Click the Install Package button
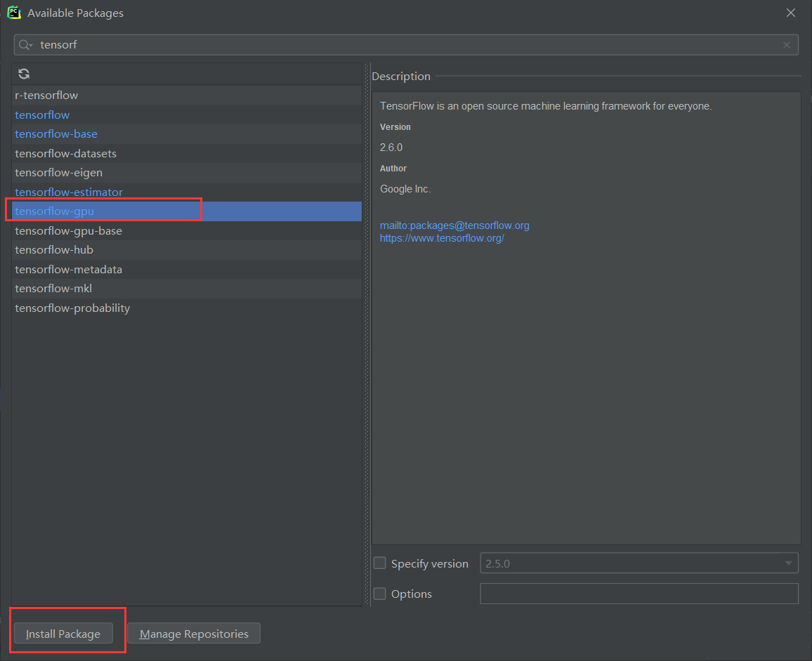Screen dimensions: 812x661 tap(63, 634)
